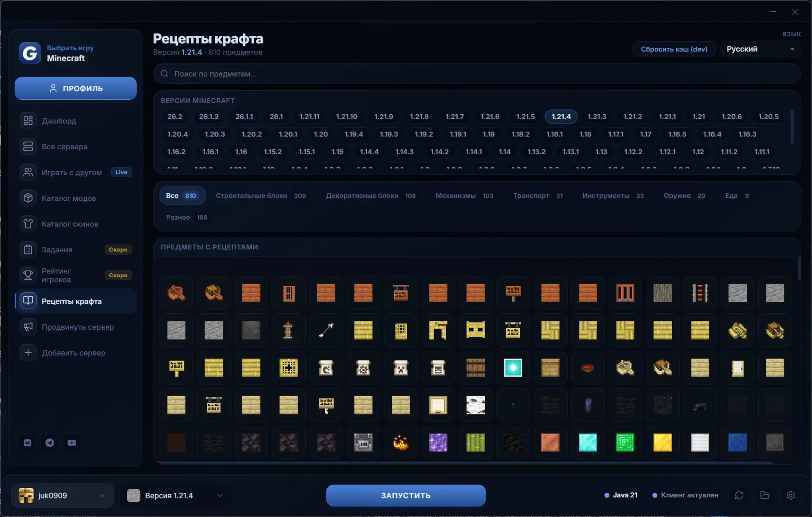Select Minecraft version 1.20.6
812x517 pixels.
pyautogui.click(x=732, y=117)
